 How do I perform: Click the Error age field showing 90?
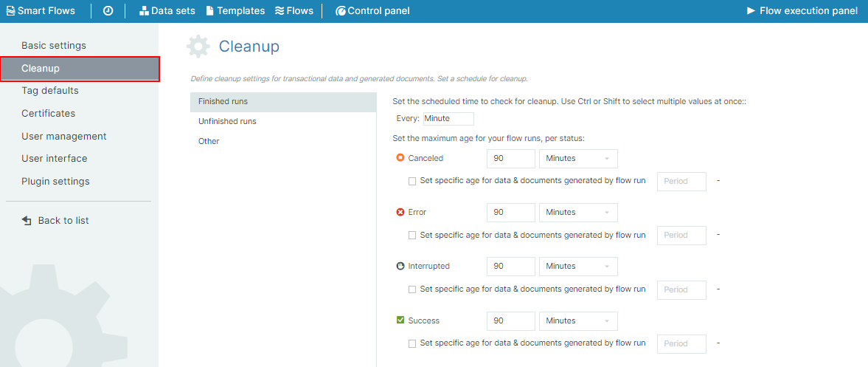pos(511,213)
